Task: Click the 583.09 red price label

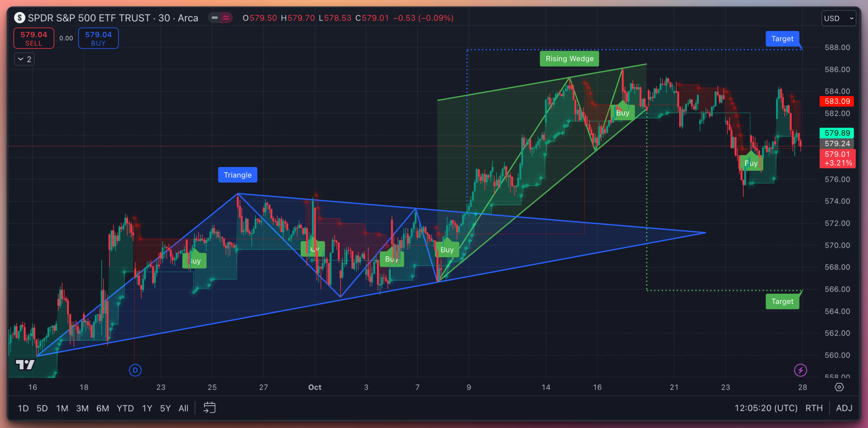Action: pos(837,101)
